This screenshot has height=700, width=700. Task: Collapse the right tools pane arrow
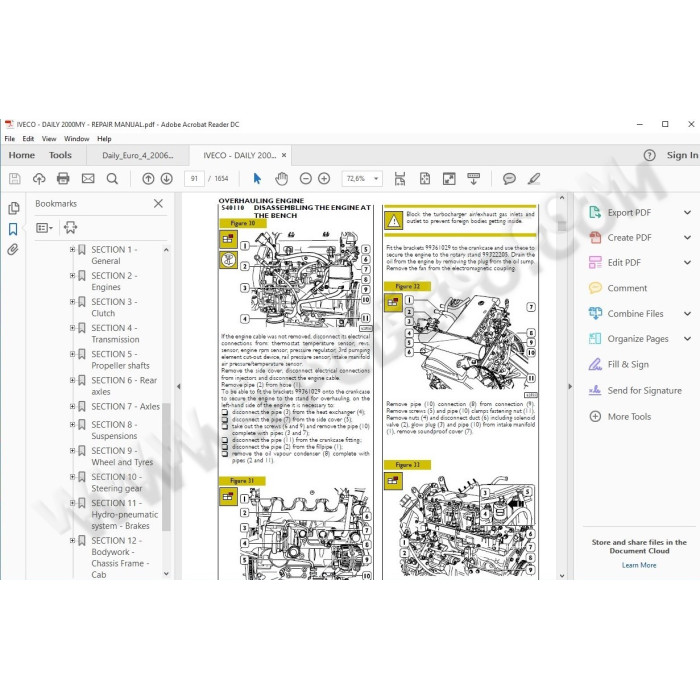pos(570,387)
